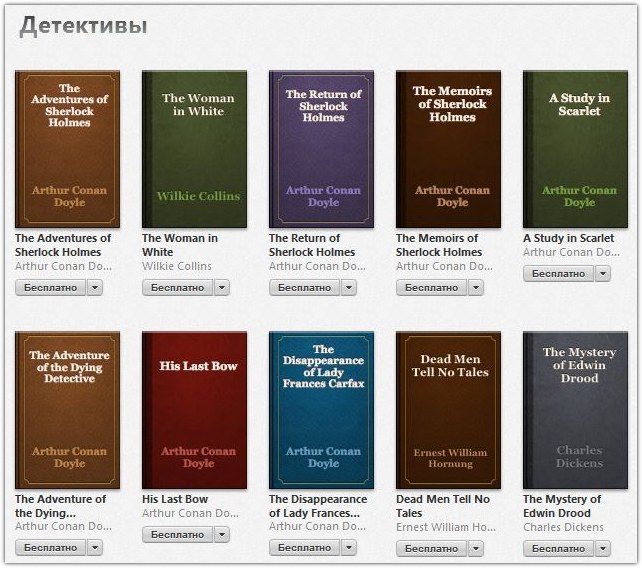The image size is (642, 568).
Task: Expand dropdown arrow for Adventure of the Dying
Action: [95, 548]
